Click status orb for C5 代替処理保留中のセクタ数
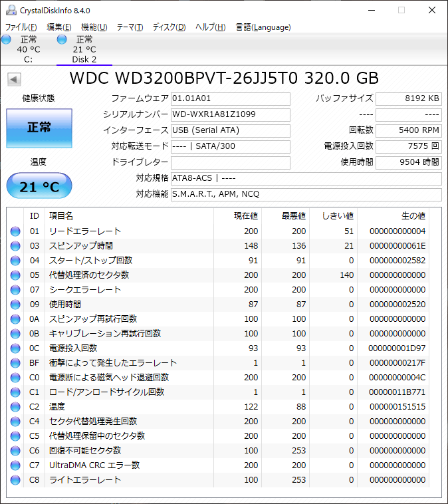 pyautogui.click(x=15, y=436)
